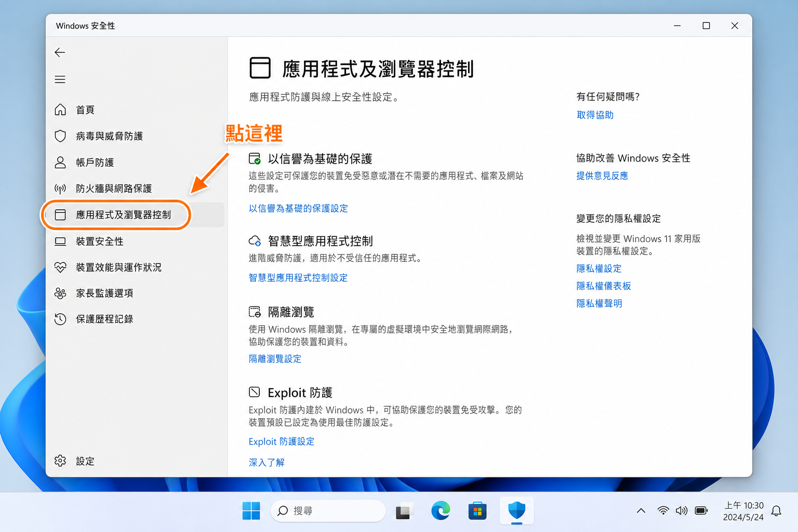This screenshot has height=532, width=798.
Task: Click the 以信譽為基礎的保護 heading
Action: point(320,158)
